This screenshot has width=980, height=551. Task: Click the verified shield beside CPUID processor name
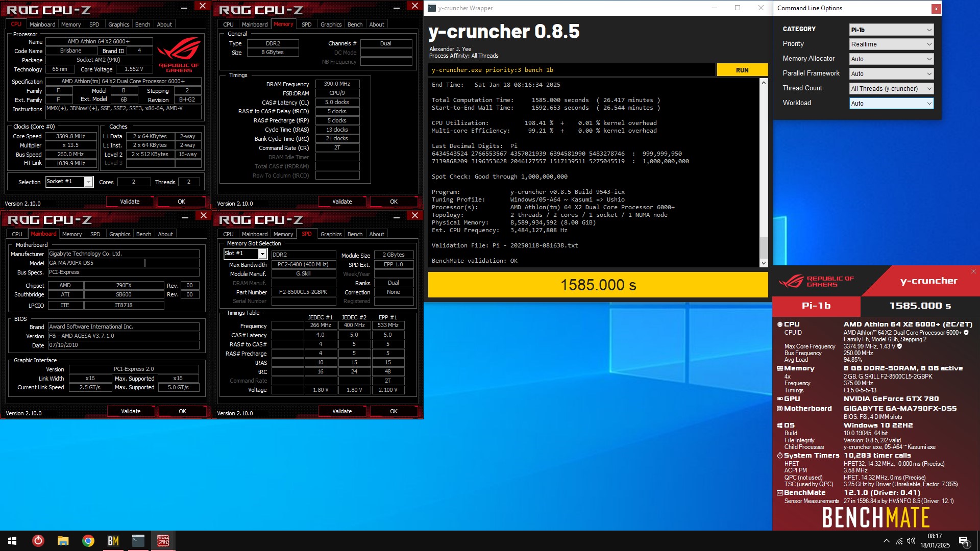[x=966, y=333]
